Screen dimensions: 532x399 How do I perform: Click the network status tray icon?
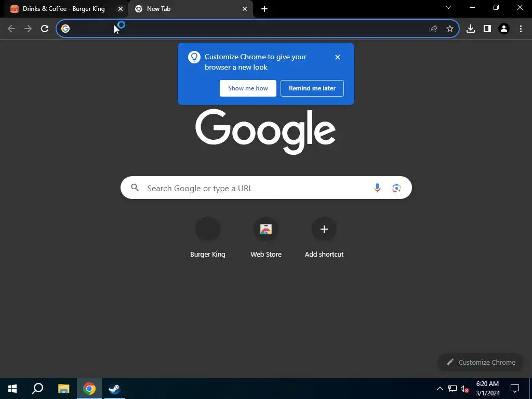coord(453,389)
